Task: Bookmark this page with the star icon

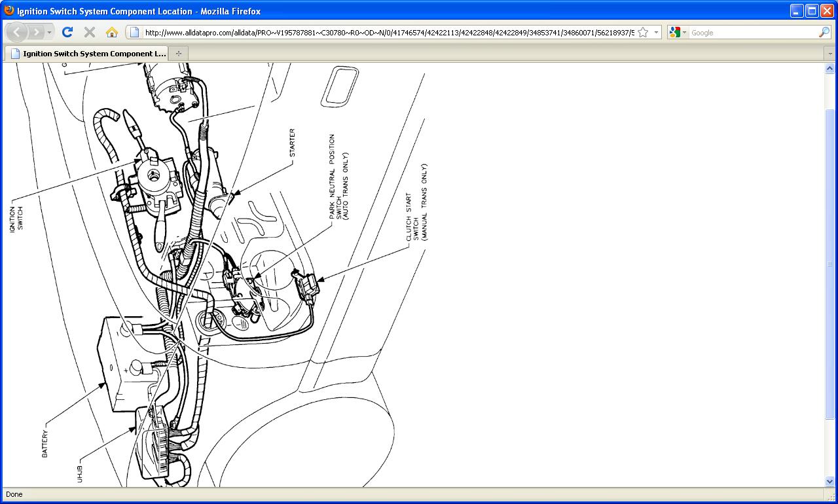Action: coord(643,32)
